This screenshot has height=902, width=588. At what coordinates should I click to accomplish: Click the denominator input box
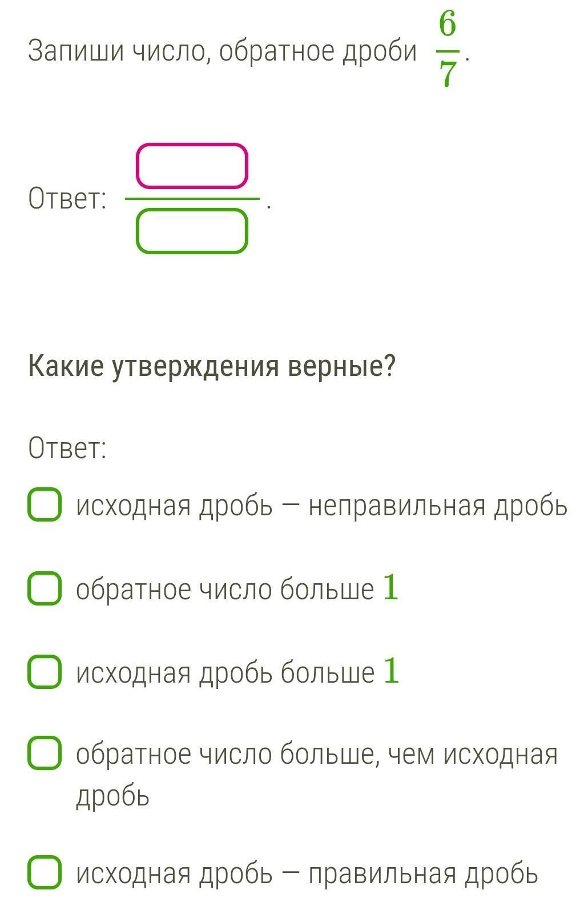pyautogui.click(x=192, y=231)
